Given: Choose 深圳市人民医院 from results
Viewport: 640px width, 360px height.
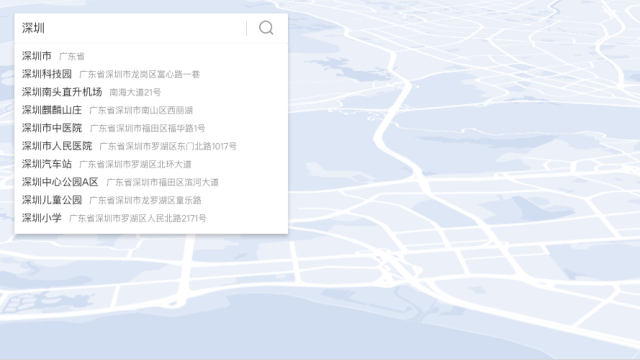Looking at the screenshot, I should (151, 146).
